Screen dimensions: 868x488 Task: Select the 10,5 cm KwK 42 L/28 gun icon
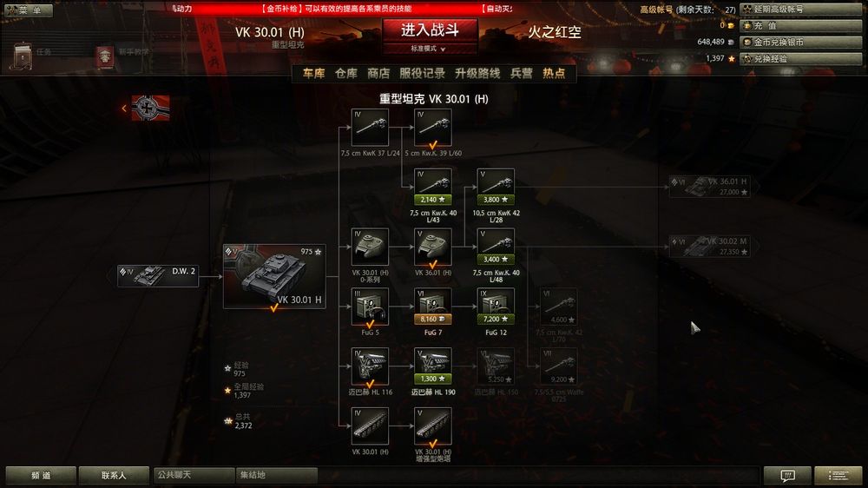tap(496, 188)
